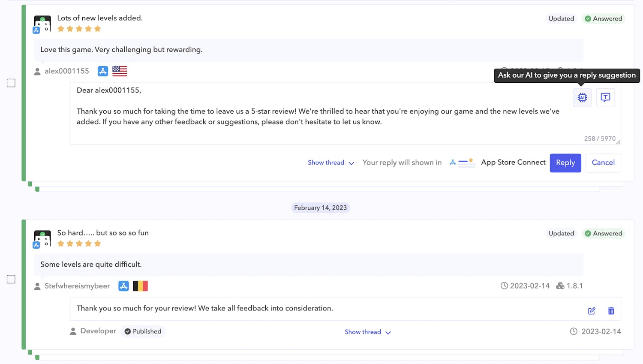Image resolution: width=643 pixels, height=364 pixels.
Task: Click the US flag next to alex0001155
Action: click(x=119, y=71)
